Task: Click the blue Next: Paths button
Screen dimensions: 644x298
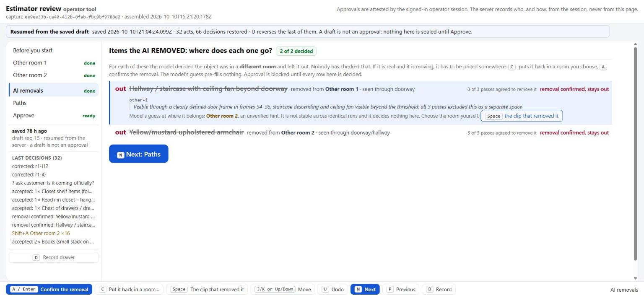Action: point(138,154)
